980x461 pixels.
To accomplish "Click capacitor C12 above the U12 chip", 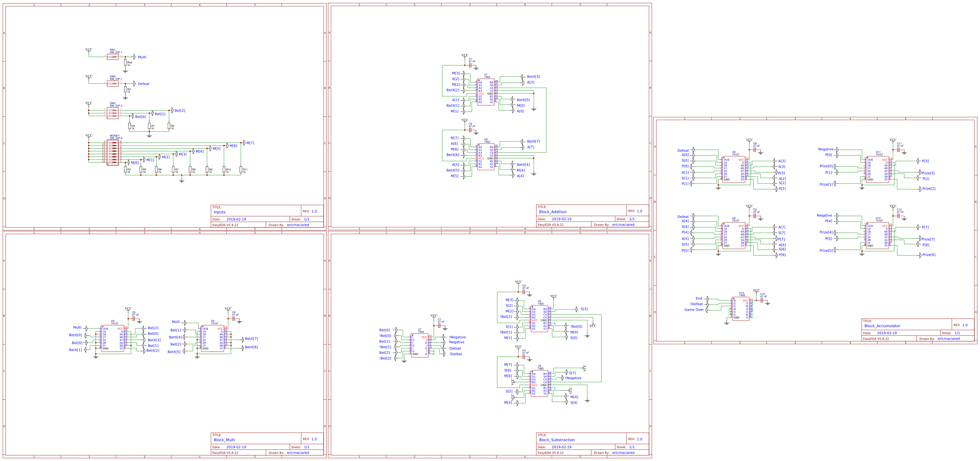I will (899, 216).
